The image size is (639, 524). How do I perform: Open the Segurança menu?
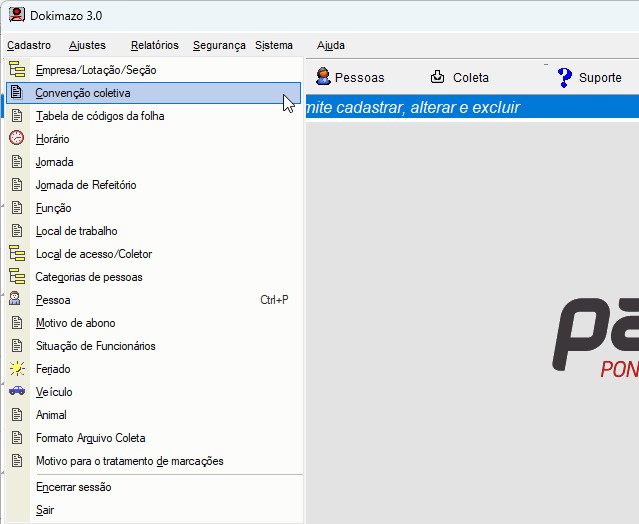click(x=218, y=45)
